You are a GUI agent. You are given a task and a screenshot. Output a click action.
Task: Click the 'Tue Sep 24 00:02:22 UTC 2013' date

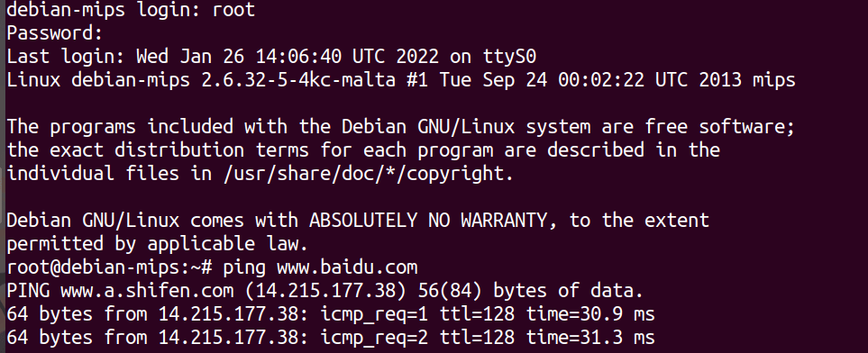pos(590,79)
